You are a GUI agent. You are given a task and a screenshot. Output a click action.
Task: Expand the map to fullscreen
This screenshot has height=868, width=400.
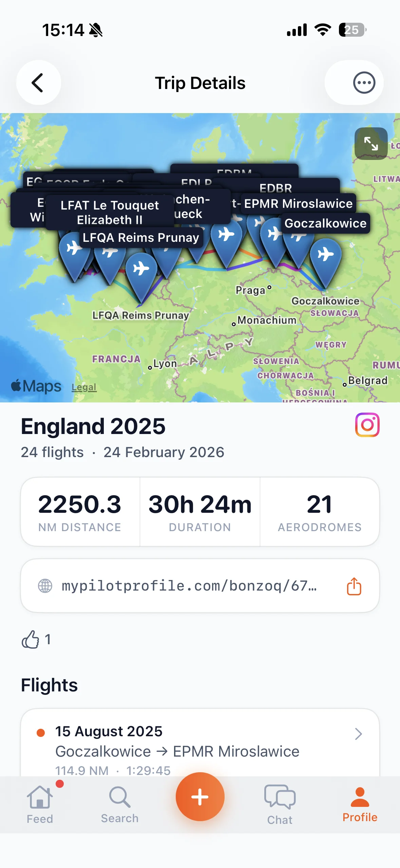pyautogui.click(x=371, y=144)
